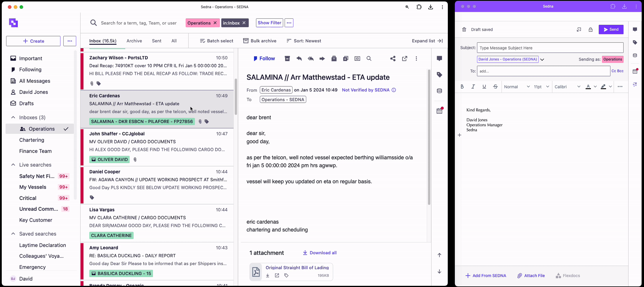The image size is (644, 287).
Task: Open the text color dropdown arrow
Action: 595,87
